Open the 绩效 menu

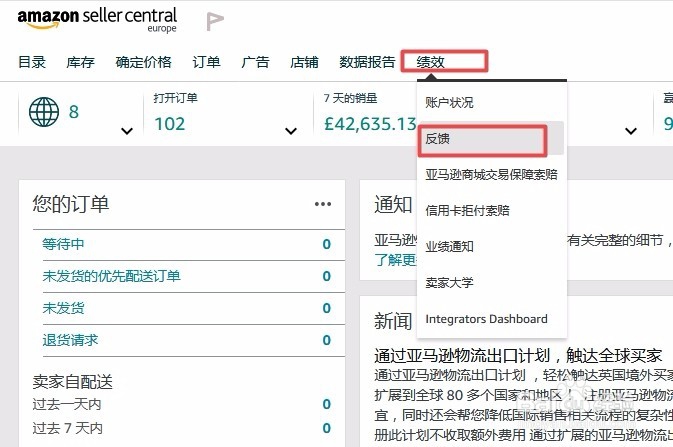click(x=430, y=62)
